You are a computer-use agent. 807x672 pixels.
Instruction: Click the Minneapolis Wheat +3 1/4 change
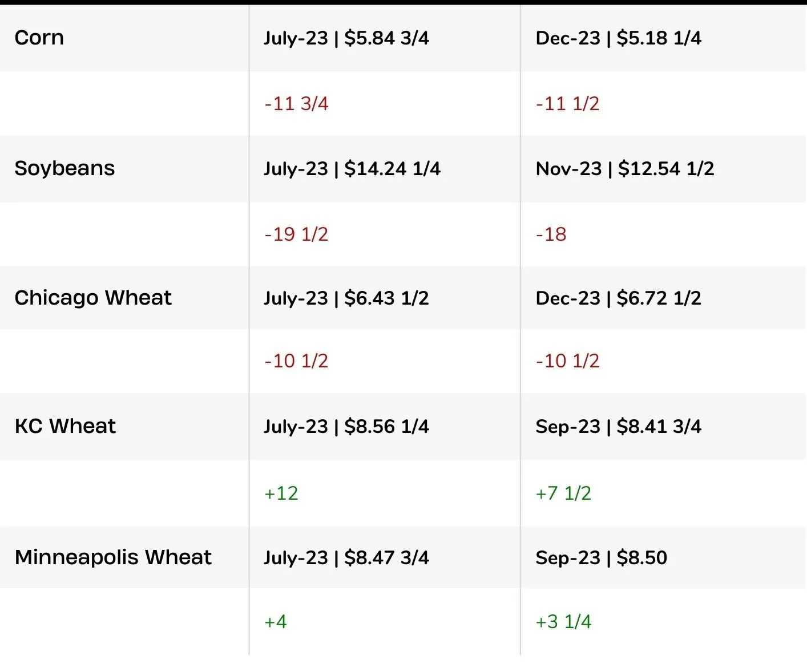564,622
